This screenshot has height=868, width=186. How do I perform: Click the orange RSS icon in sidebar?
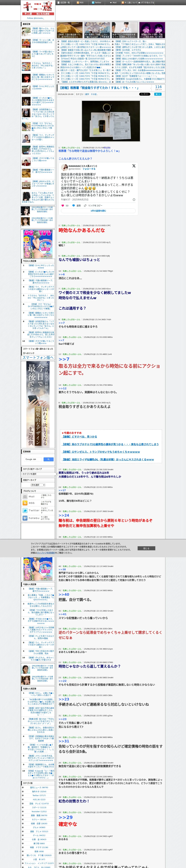tap(25, 503)
